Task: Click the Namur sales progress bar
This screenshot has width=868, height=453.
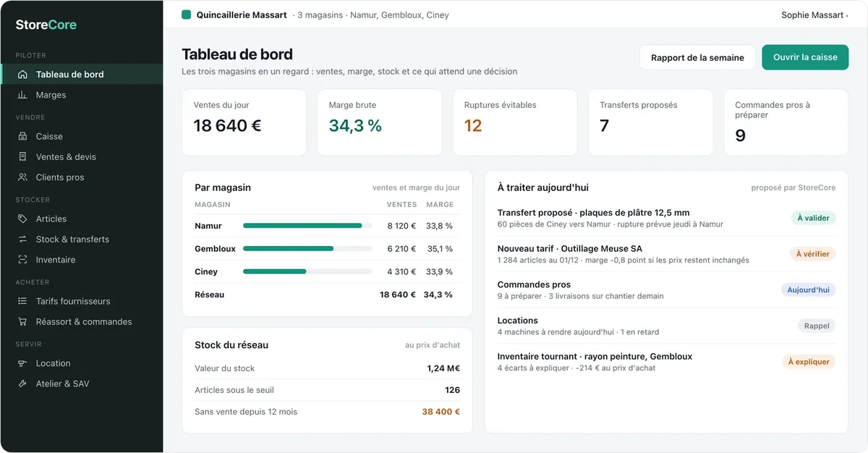Action: pos(307,226)
